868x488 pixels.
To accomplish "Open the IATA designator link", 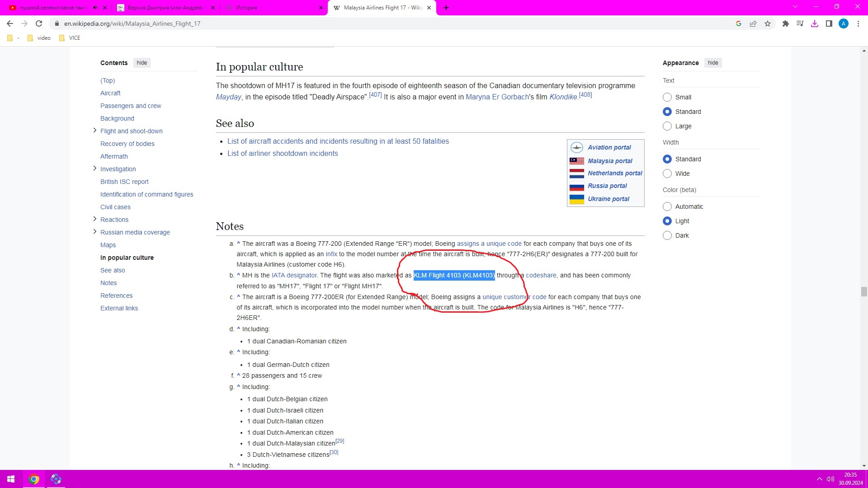I will coord(294,275).
